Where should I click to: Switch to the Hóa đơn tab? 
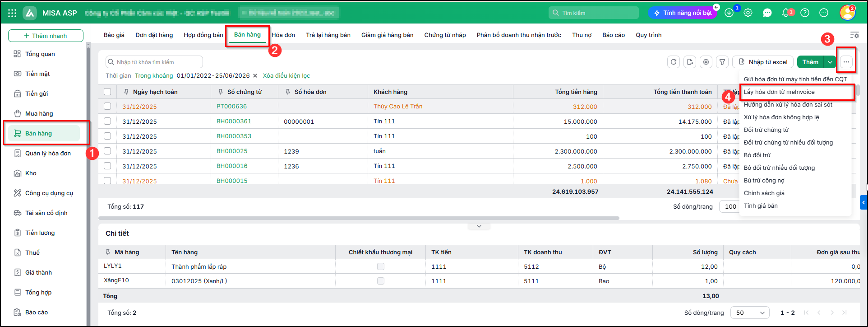283,35
